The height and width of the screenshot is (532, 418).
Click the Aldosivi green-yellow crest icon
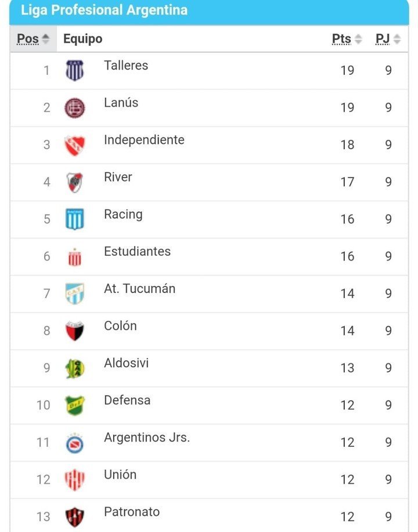[x=74, y=368]
